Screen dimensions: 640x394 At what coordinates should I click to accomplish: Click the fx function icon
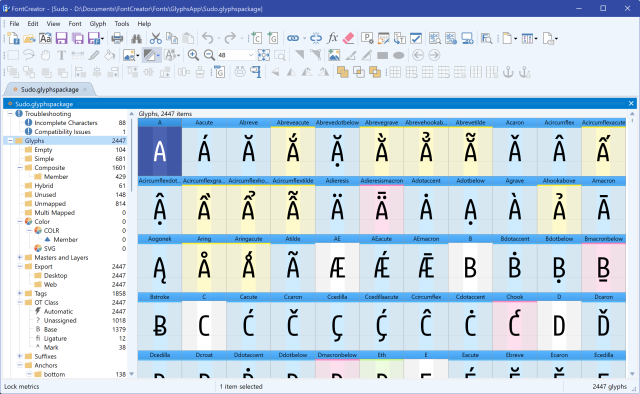333,38
